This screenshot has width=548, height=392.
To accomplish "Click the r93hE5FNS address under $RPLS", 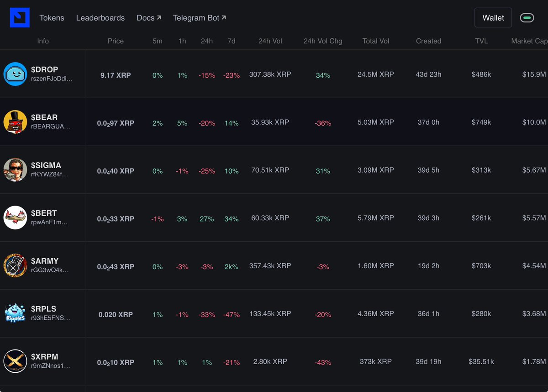I will coord(51,318).
